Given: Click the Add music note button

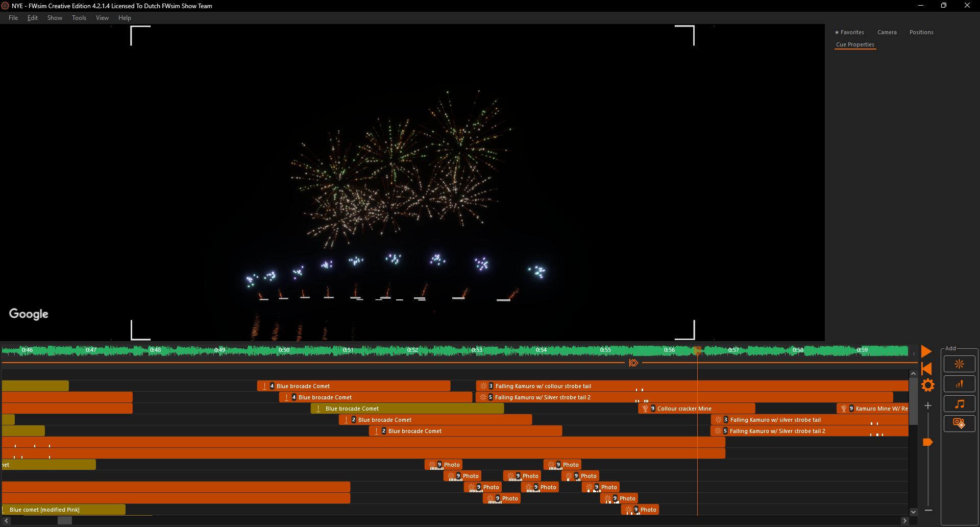Looking at the screenshot, I should click(959, 404).
